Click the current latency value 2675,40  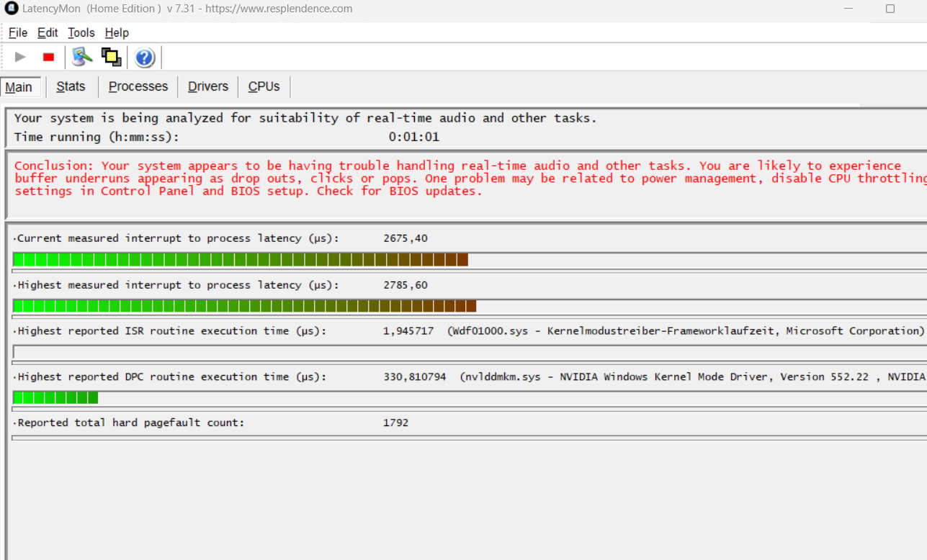(406, 238)
